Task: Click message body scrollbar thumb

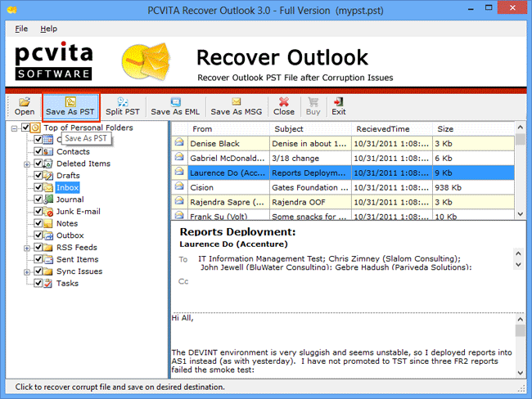Action: pyautogui.click(x=520, y=330)
